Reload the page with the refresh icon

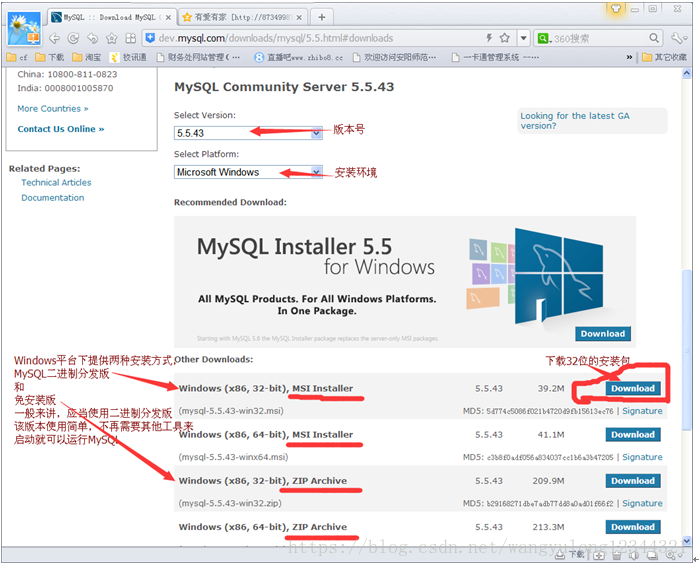pos(73,38)
